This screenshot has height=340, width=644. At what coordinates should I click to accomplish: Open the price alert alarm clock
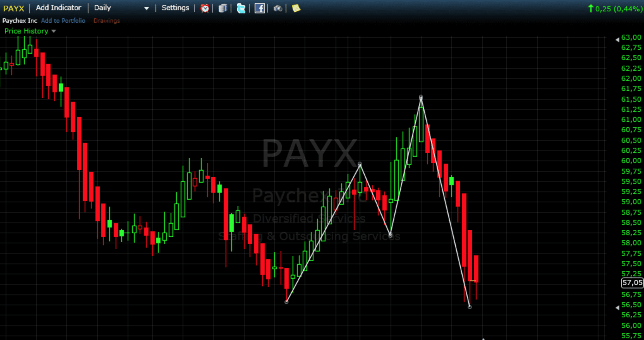coord(205,8)
